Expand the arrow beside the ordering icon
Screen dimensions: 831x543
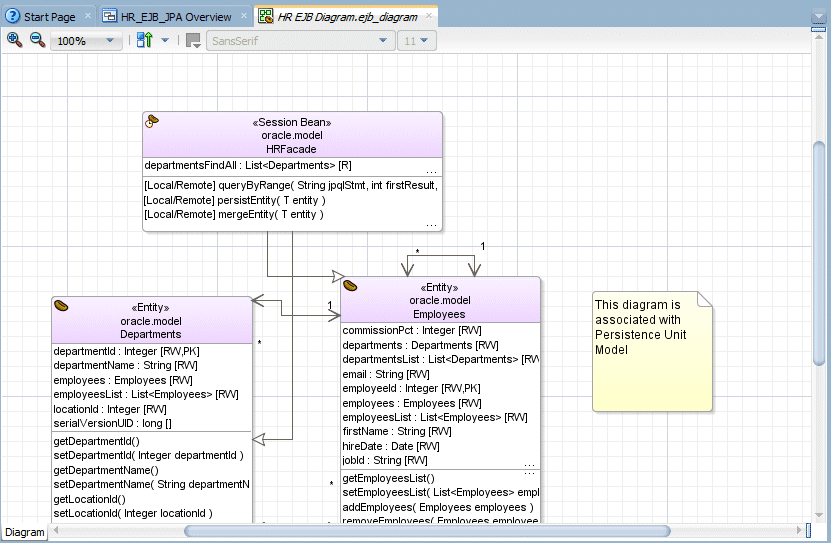(x=165, y=40)
